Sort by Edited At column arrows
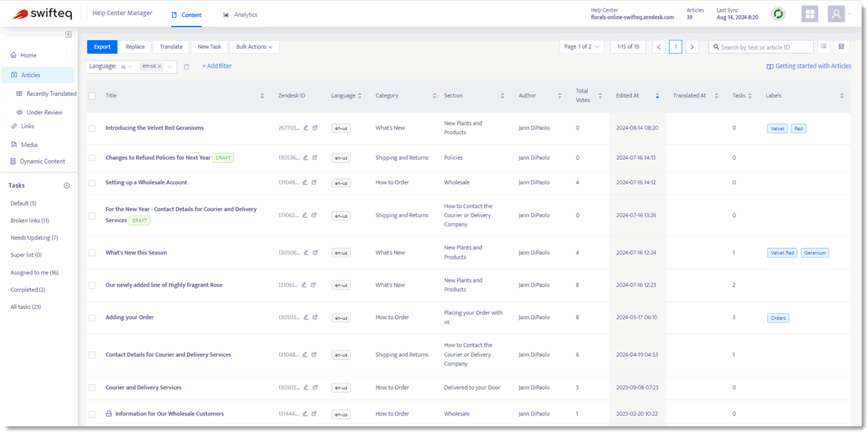The width and height of the screenshot is (868, 432). pyautogui.click(x=657, y=96)
